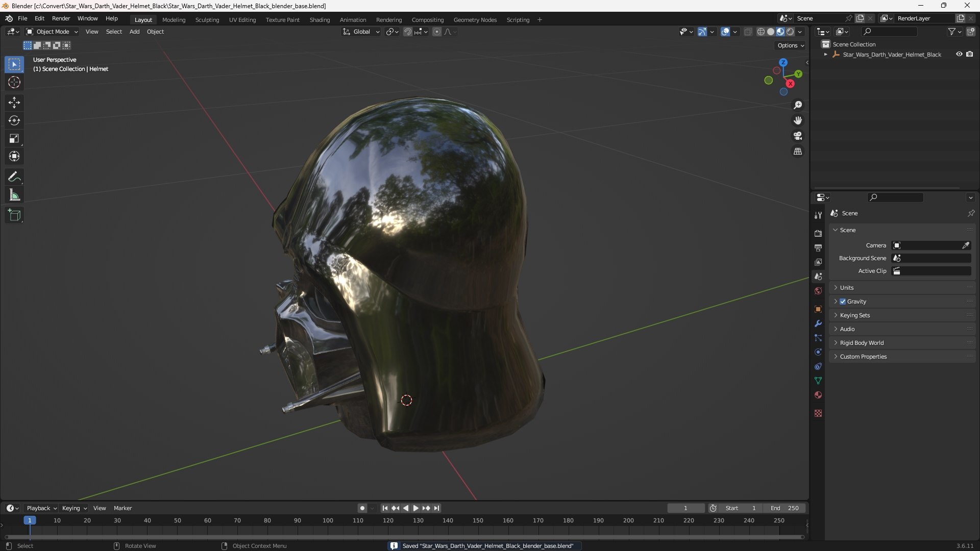Select the Move tool
Viewport: 980px width, 551px height.
pos(14,103)
